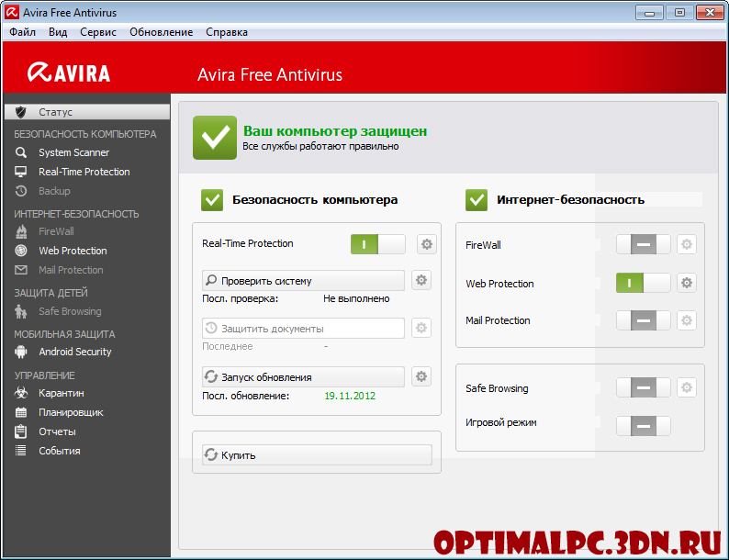Open Планировщик label in the sidebar

pyautogui.click(x=71, y=412)
